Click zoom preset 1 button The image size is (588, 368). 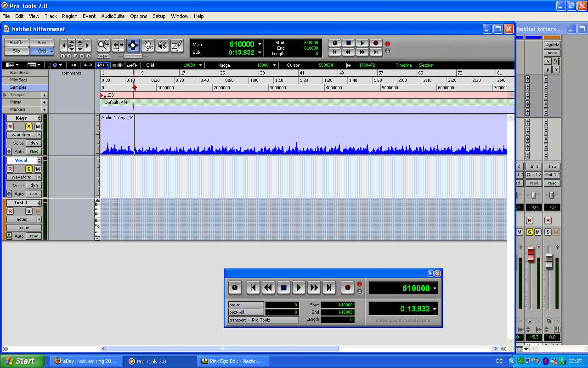click(63, 56)
